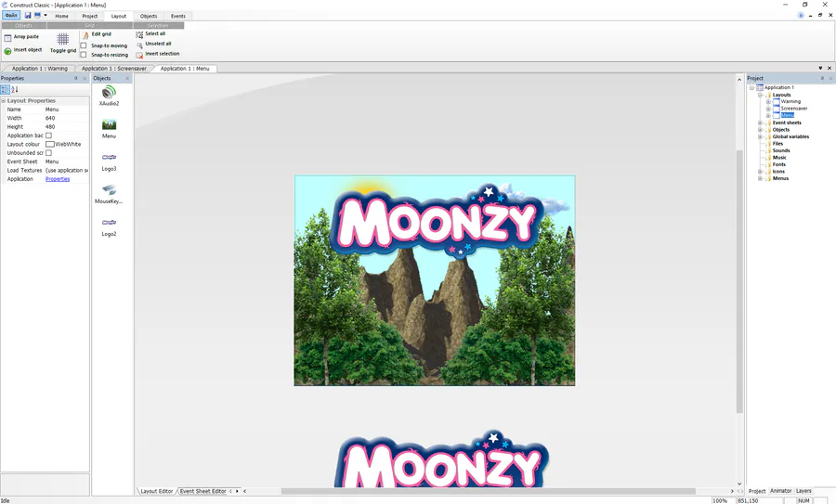Open the Layers panel tab
Image resolution: width=836 pixels, height=504 pixels.
click(x=803, y=491)
